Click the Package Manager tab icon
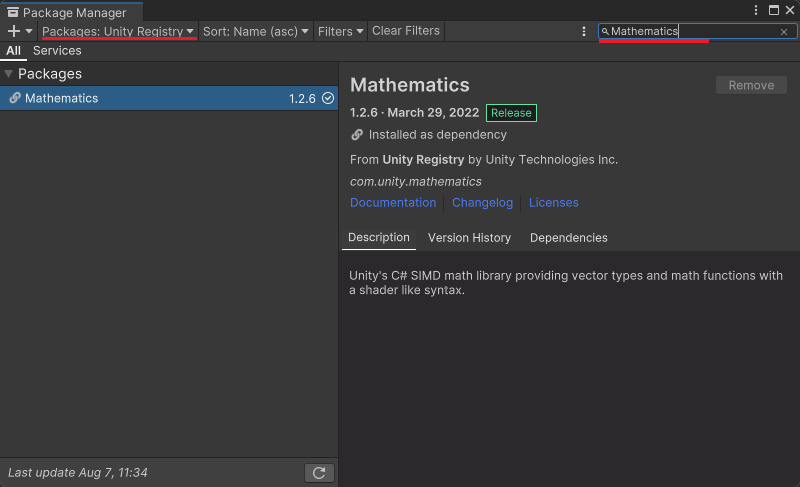The image size is (800, 487). tap(13, 12)
